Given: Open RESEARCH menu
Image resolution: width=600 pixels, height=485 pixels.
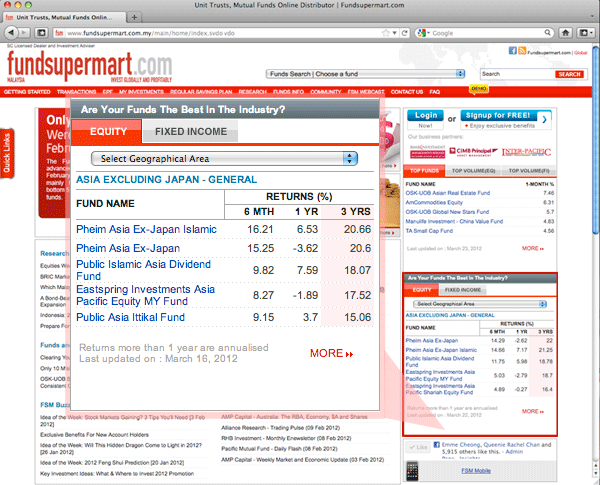Looking at the screenshot, I should coord(253,92).
